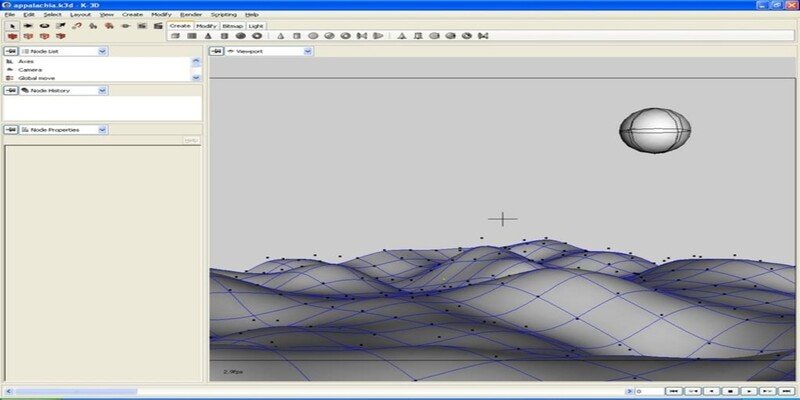Screen dimensions: 800x400
Task: Click the cone primitive icon in Create tab
Action: point(208,36)
